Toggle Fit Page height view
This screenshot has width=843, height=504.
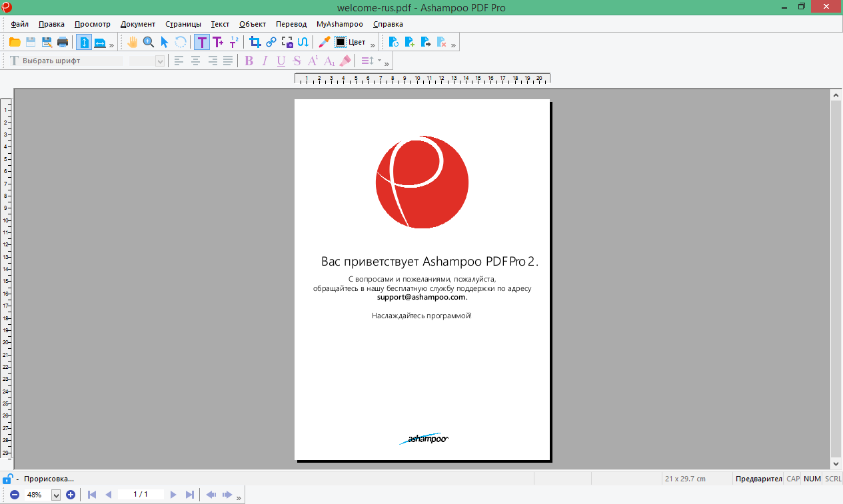click(x=84, y=42)
